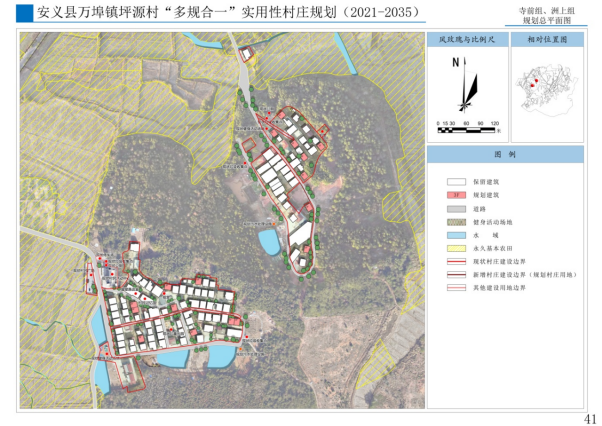Select the 保留建筑 white legend symbol
Image resolution: width=602 pixels, height=426 pixels.
pyautogui.click(x=457, y=182)
